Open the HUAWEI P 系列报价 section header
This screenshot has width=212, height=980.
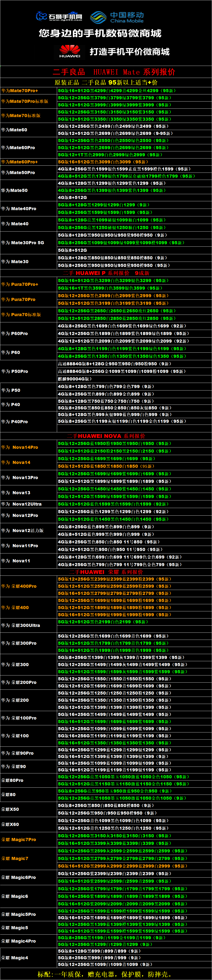pos(106,273)
